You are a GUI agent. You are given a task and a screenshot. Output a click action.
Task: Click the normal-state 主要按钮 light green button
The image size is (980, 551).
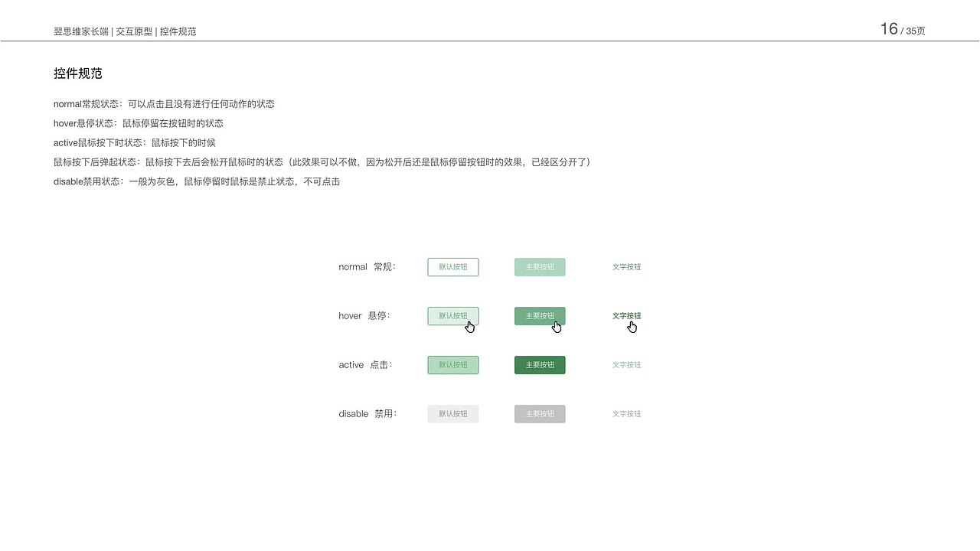pos(540,267)
